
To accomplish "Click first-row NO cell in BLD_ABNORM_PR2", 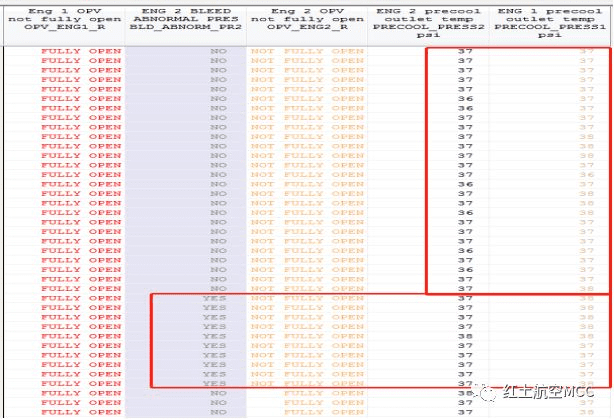I will pos(218,50).
